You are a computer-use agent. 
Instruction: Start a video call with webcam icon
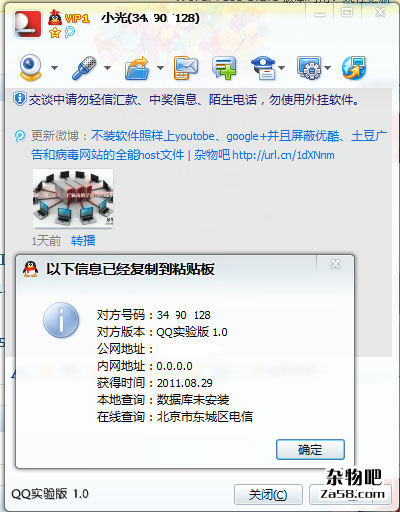[30, 68]
